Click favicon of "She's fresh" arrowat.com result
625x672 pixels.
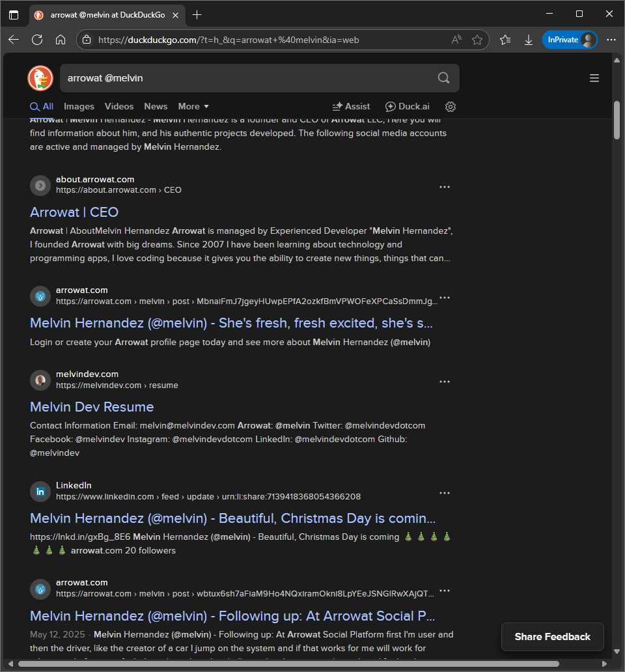click(40, 296)
